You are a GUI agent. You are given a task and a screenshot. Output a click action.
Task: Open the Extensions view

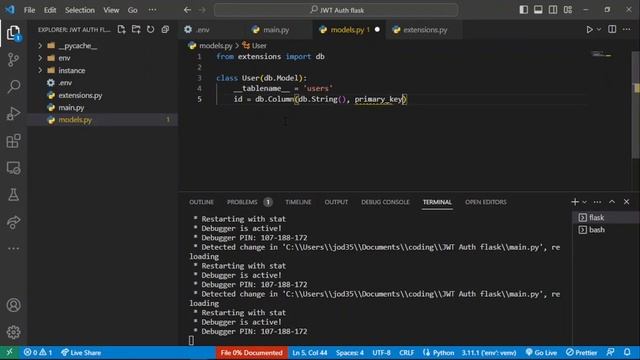tap(13, 141)
